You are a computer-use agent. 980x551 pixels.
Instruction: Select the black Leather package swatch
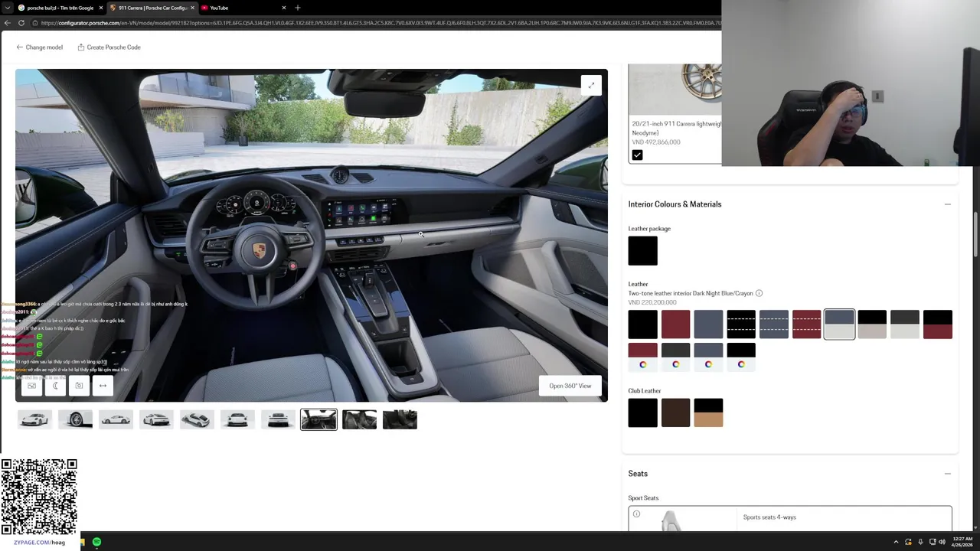pos(642,251)
